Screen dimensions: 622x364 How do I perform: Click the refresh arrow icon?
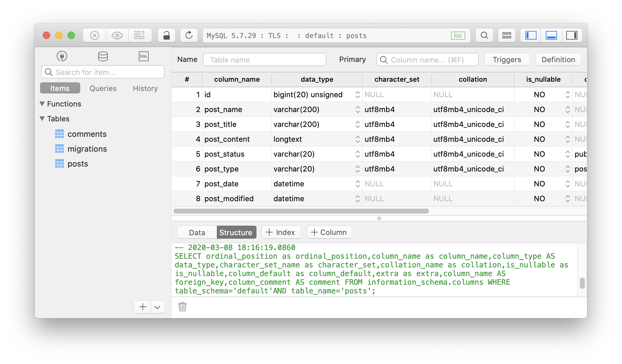pos(189,35)
